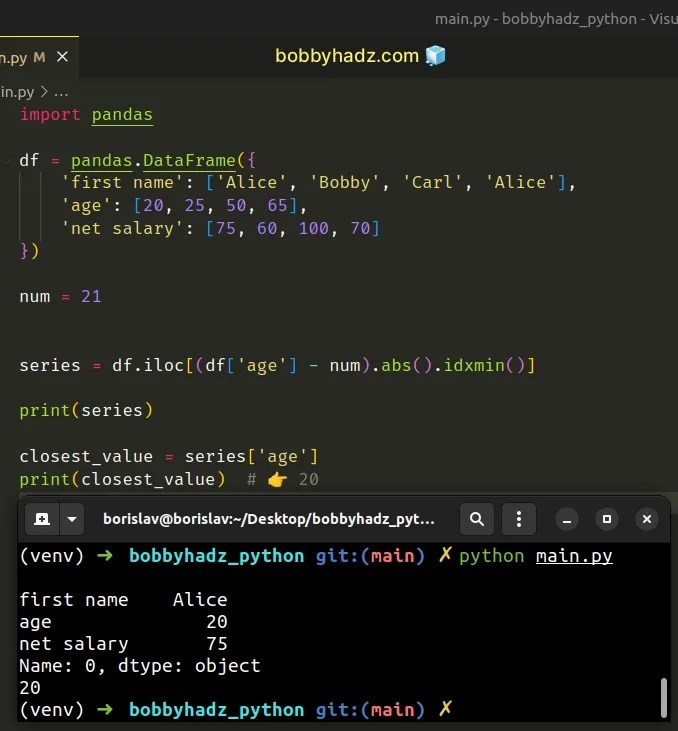Close the terminal window
678x731 pixels.
pyautogui.click(x=647, y=519)
